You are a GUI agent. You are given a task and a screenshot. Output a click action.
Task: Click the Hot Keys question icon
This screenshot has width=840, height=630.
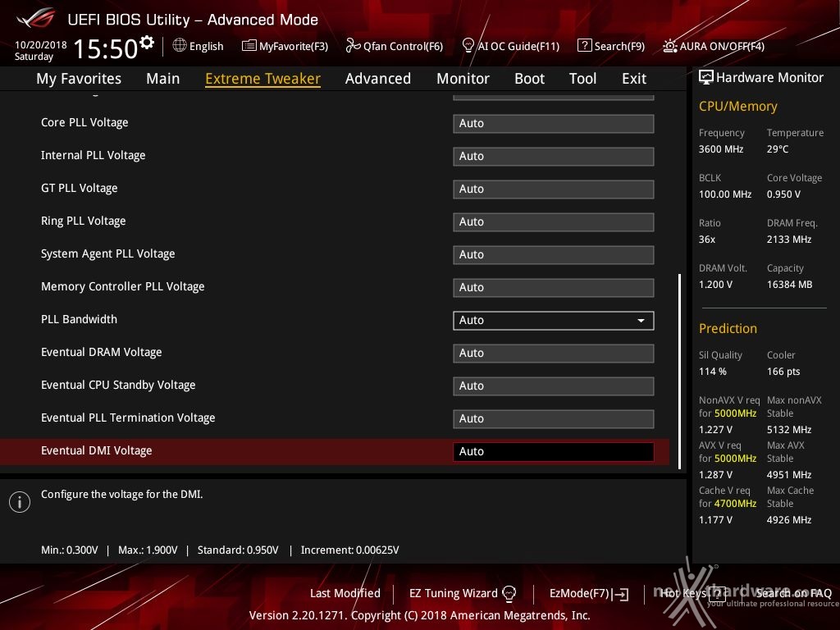(717, 593)
